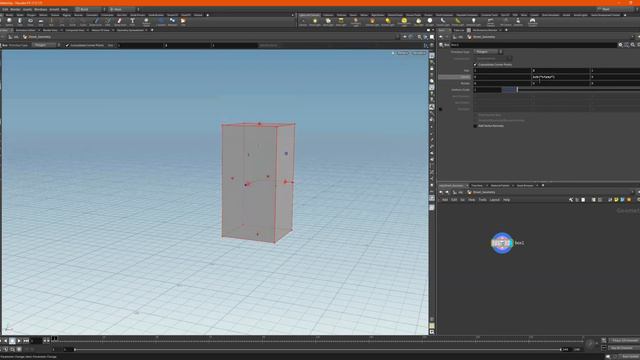This screenshot has width=640, height=360.
Task: Switch to the Render View tab
Action: click(x=50, y=30)
